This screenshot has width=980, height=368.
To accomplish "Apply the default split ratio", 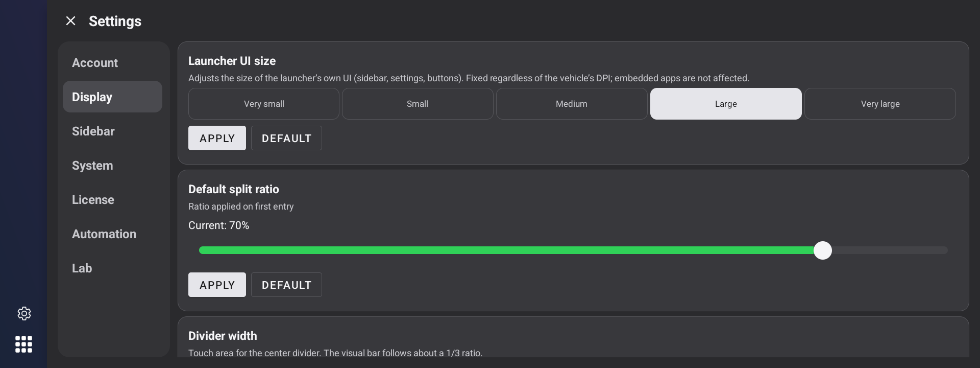I will pyautogui.click(x=217, y=285).
